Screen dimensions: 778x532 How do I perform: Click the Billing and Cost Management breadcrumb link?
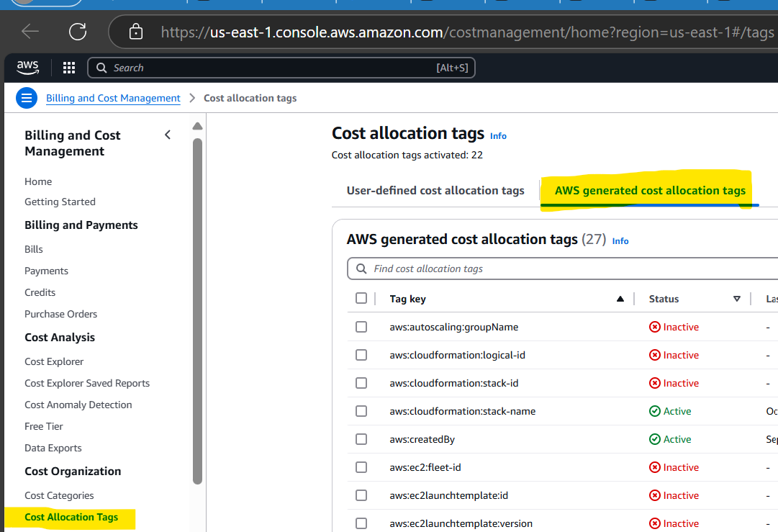(x=113, y=99)
